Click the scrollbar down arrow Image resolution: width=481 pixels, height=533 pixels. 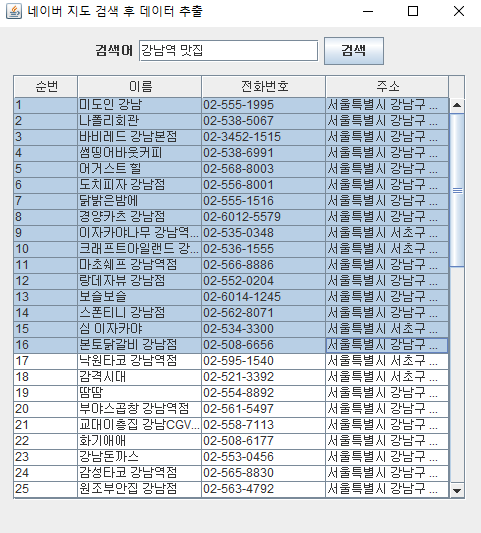(457, 491)
